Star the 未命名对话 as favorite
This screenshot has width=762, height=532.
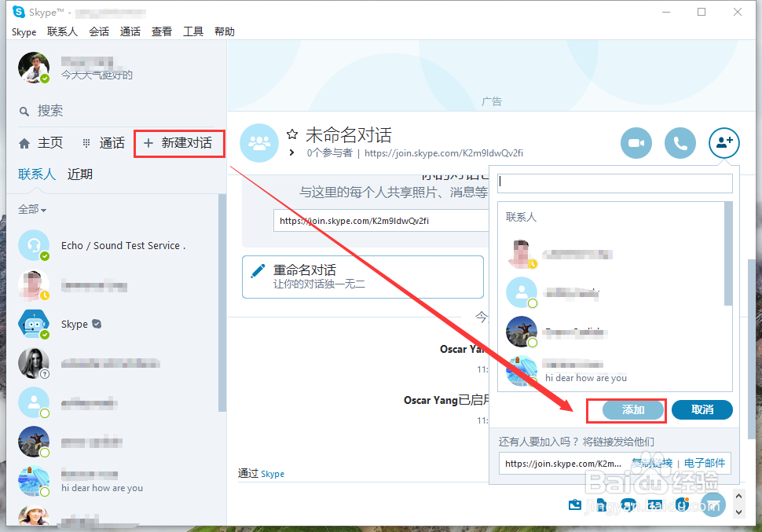pos(292,134)
